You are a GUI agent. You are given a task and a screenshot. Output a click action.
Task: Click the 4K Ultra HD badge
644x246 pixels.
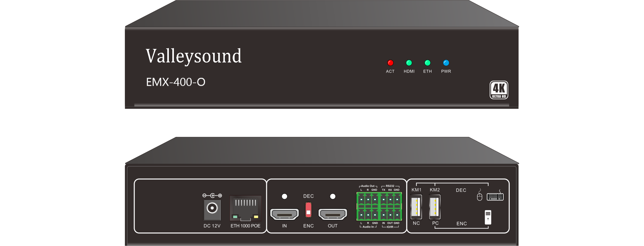[x=499, y=90]
